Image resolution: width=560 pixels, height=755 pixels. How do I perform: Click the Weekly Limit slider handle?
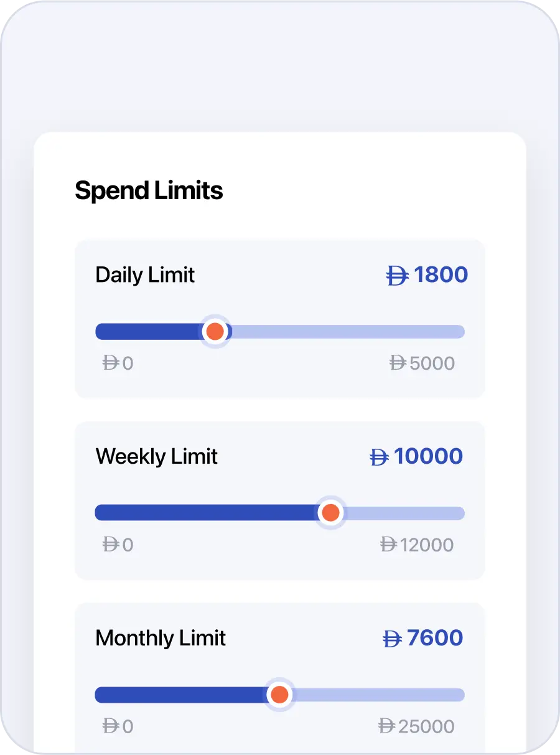pos(330,513)
